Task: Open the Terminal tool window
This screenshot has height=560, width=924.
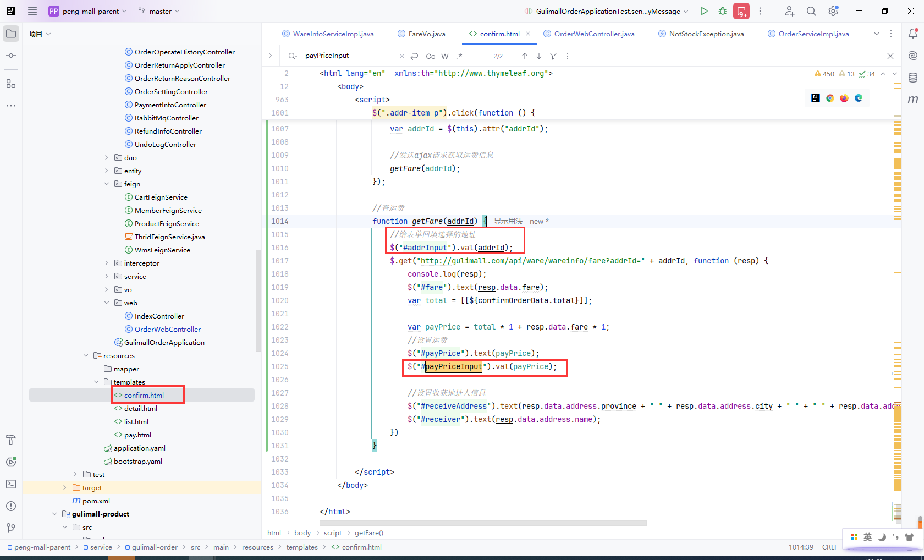Action: click(11, 484)
